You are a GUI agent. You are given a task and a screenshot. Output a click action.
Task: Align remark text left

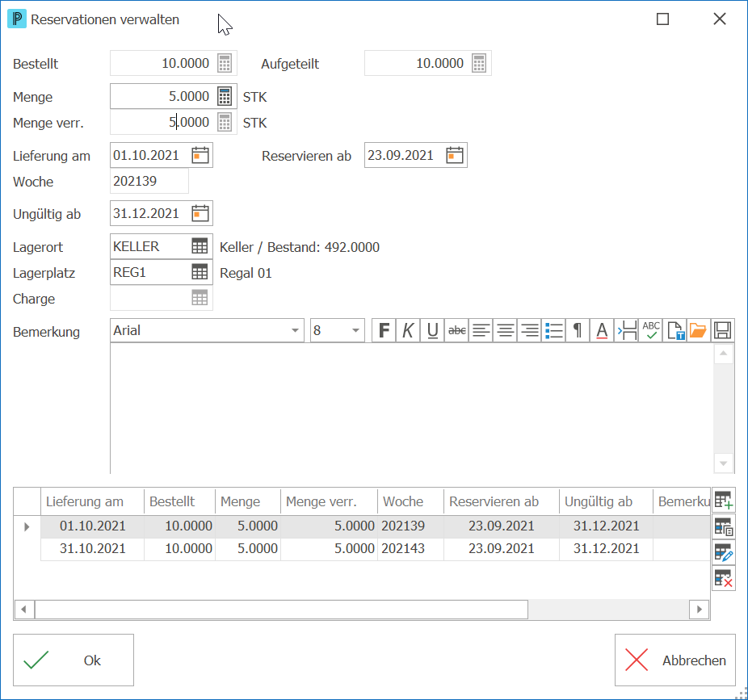click(x=481, y=330)
